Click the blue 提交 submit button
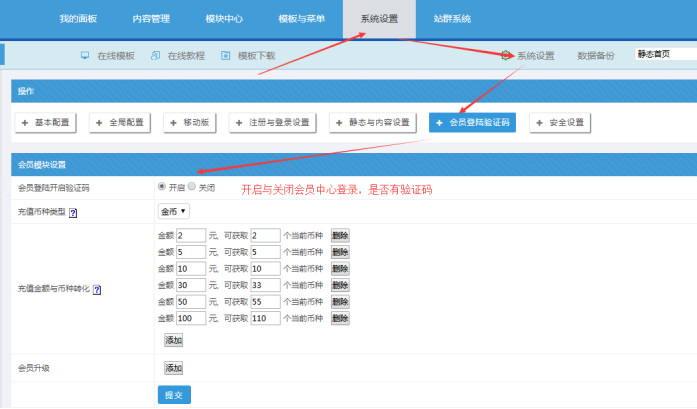The image size is (697, 409). click(174, 395)
